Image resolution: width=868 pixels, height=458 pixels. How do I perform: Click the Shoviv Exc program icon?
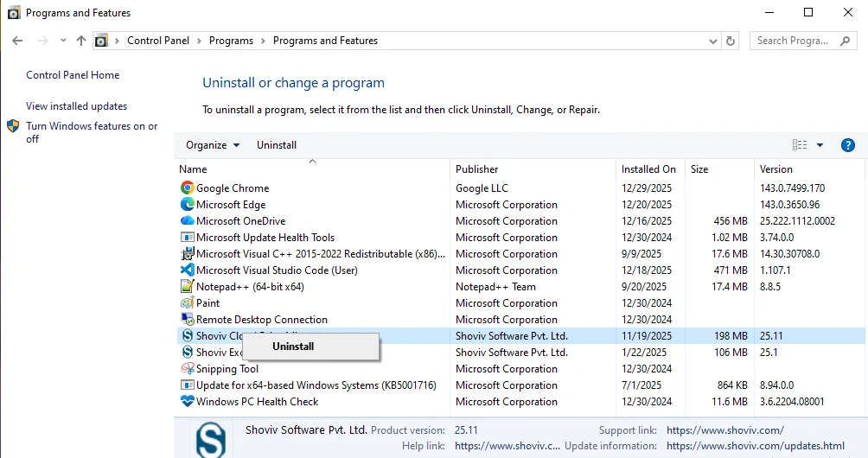(x=188, y=353)
